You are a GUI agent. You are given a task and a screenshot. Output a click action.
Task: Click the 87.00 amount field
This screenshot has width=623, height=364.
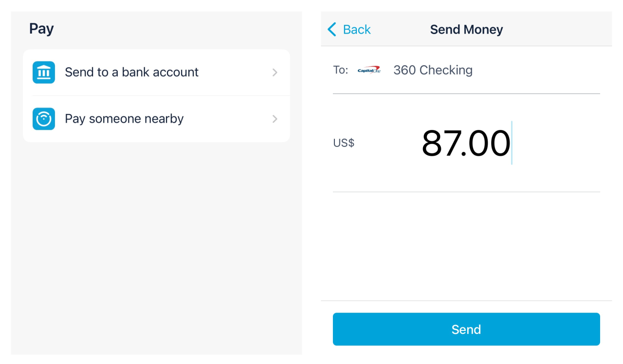pos(466,143)
